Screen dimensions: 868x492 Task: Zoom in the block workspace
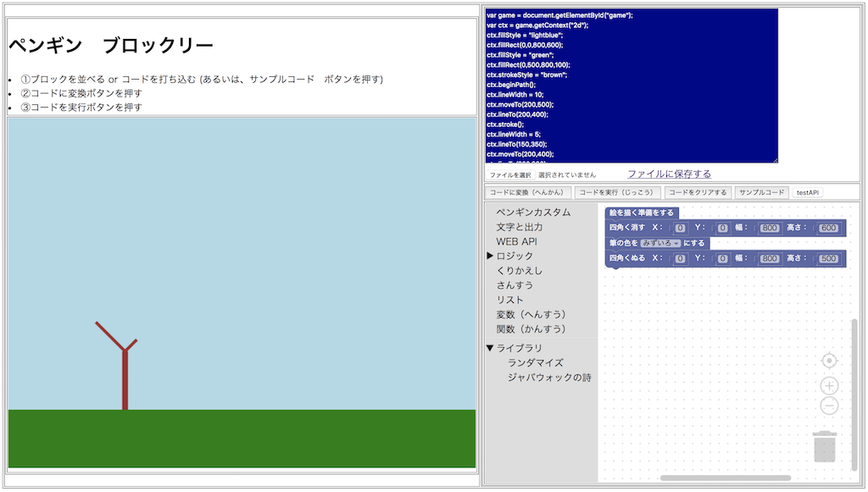[x=829, y=385]
